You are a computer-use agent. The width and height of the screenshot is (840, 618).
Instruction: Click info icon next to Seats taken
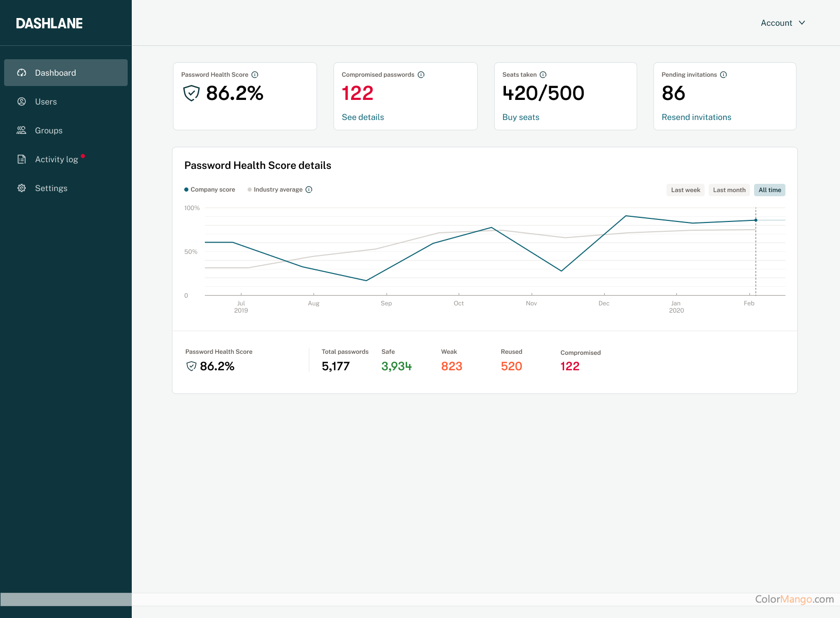(x=543, y=75)
